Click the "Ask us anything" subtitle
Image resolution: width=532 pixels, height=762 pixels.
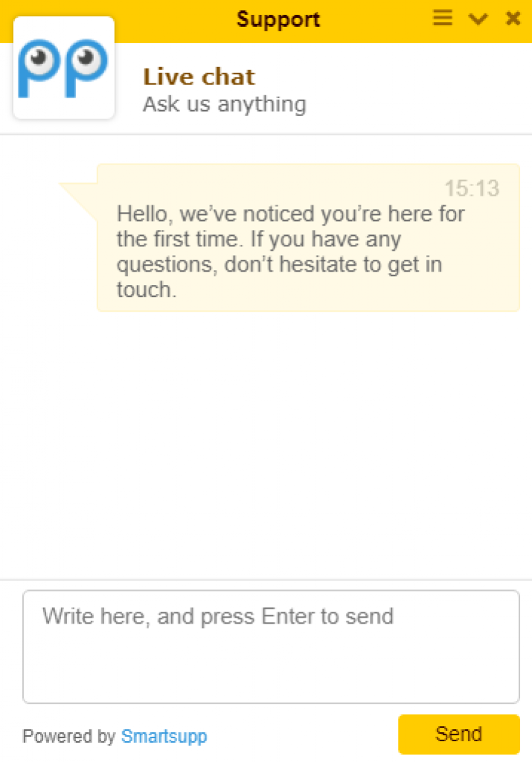[224, 104]
